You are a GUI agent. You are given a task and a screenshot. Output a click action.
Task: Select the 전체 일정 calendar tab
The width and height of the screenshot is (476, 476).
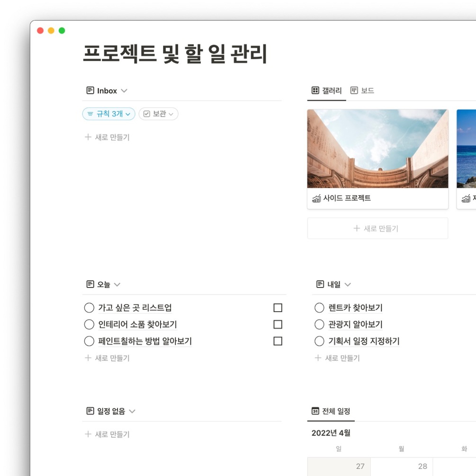[x=331, y=411]
